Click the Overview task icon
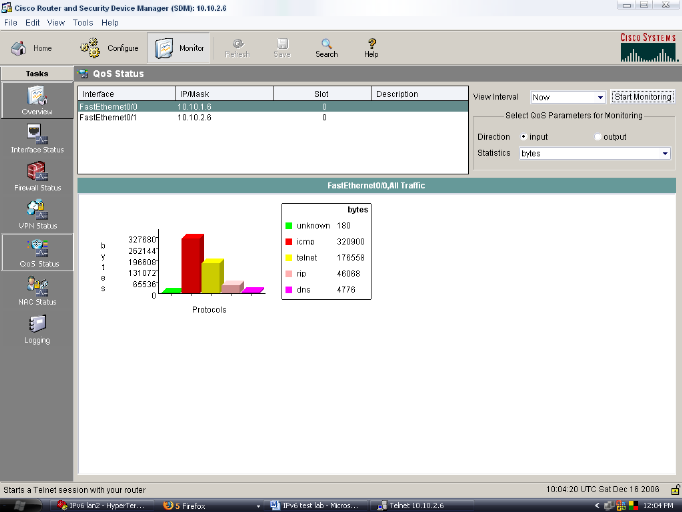Screen dimensions: 682x512 pos(37,98)
